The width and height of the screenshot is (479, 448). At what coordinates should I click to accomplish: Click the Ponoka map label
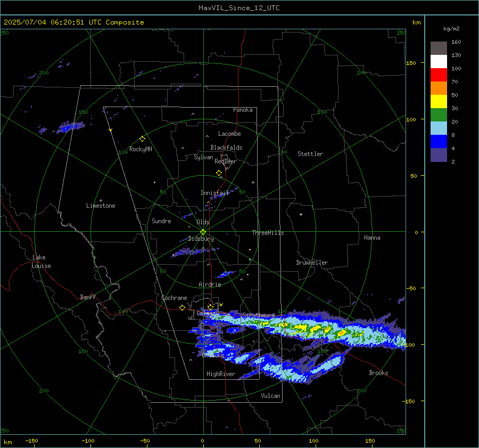click(x=243, y=110)
